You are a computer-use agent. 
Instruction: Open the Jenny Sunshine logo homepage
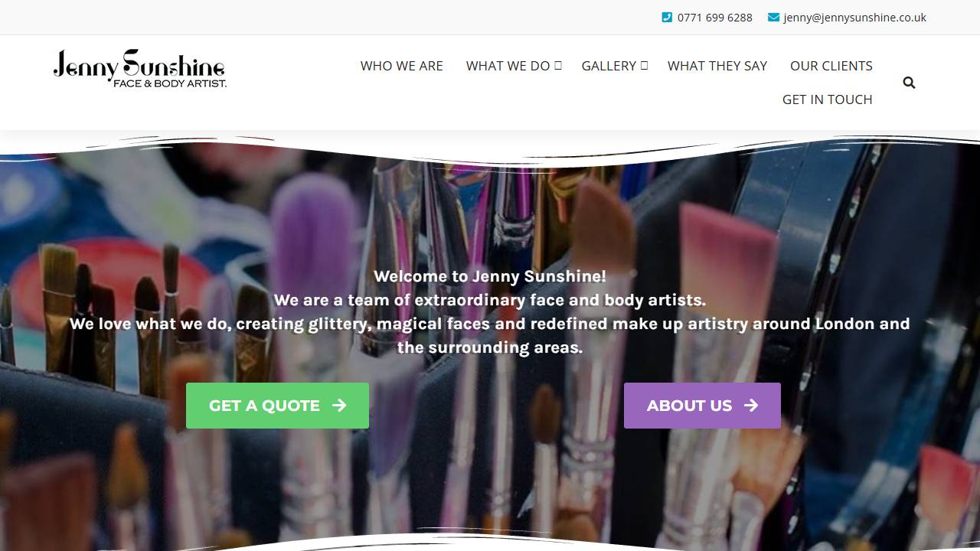coord(140,69)
